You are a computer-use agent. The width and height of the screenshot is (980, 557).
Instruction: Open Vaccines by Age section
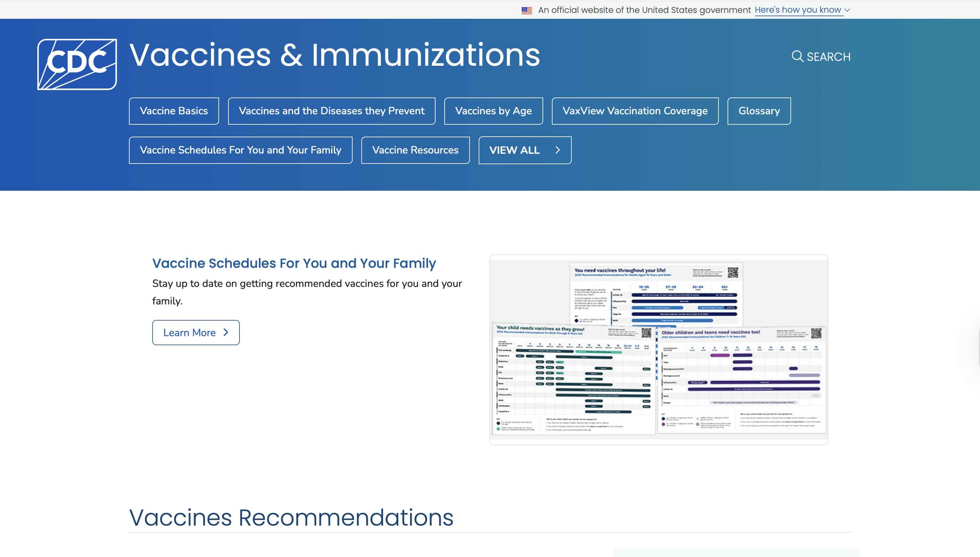point(494,111)
